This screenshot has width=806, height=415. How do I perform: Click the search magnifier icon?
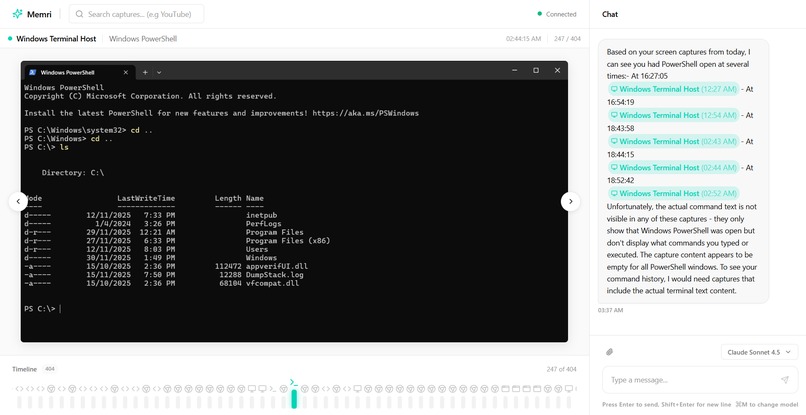tap(79, 14)
